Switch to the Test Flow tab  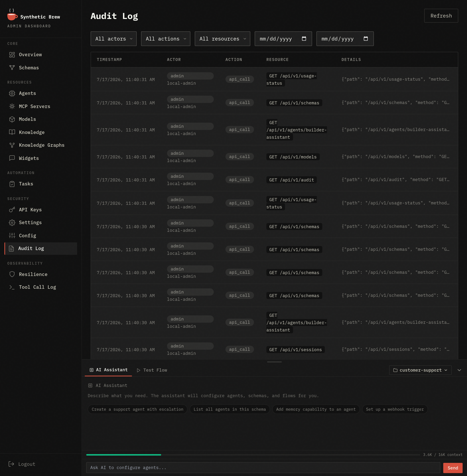152,370
